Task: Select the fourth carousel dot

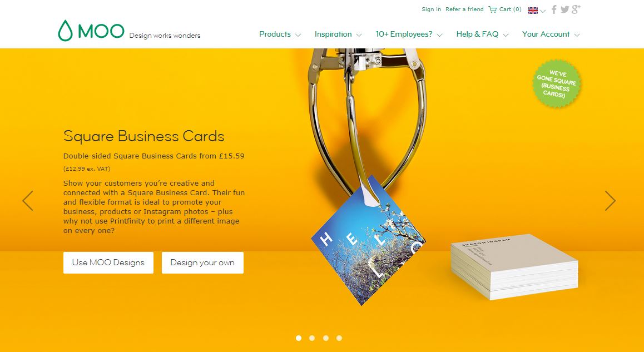Action: point(339,338)
